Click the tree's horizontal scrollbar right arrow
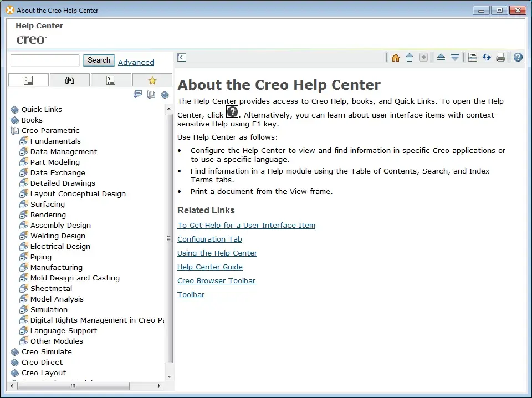532x398 pixels. click(160, 386)
